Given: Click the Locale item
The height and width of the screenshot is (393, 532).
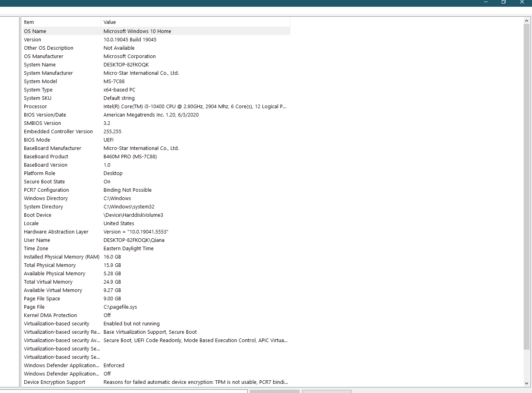Looking at the screenshot, I should pyautogui.click(x=31, y=223).
